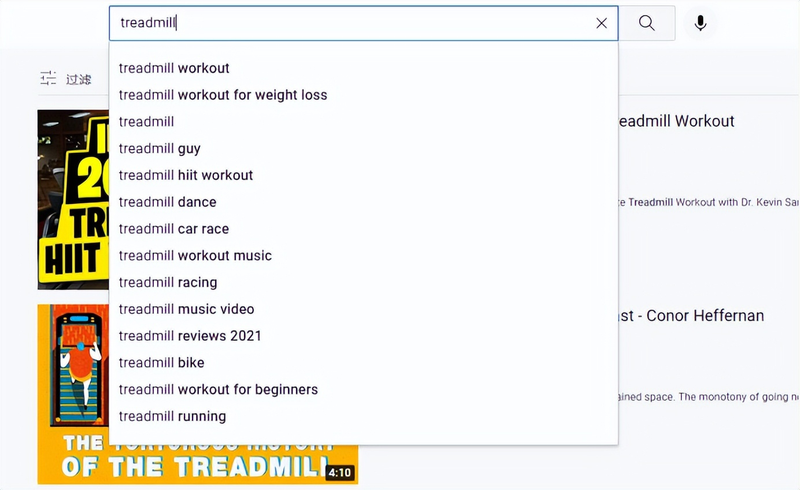Choose the 'treadmill bike' suggestion

162,362
